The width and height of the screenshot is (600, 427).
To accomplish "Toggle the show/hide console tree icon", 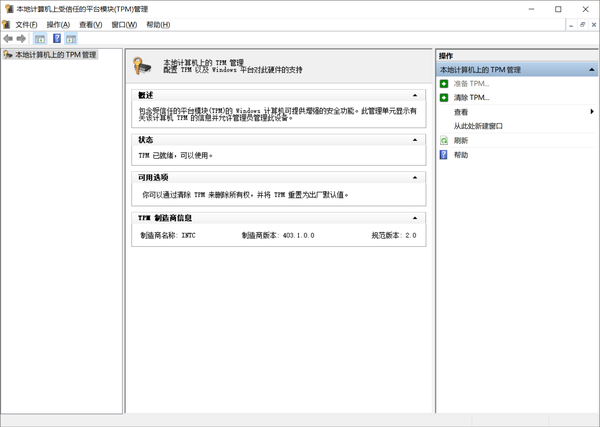I will (x=40, y=39).
